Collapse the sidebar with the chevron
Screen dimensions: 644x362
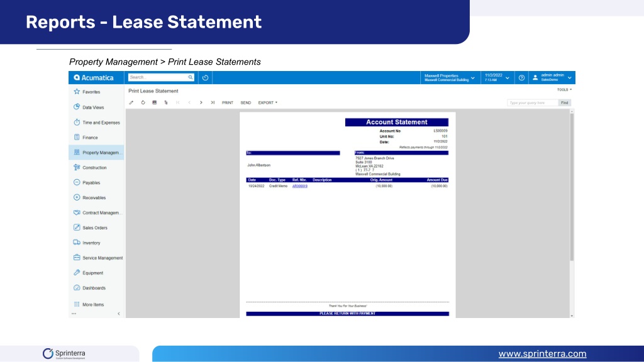pos(119,314)
